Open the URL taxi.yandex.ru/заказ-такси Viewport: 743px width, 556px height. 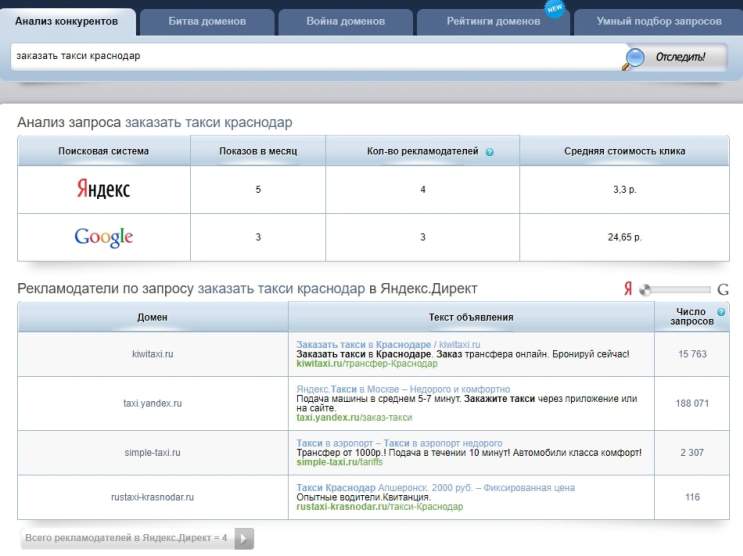coord(354,418)
